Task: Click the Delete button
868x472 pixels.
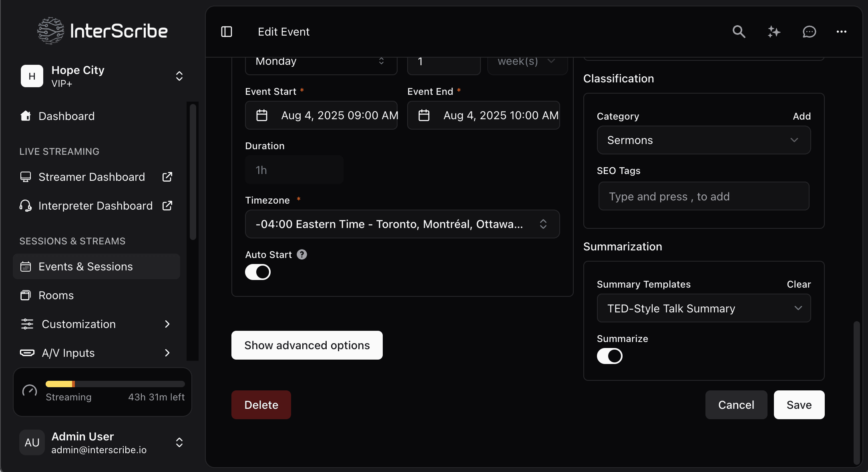Action: [x=261, y=405]
